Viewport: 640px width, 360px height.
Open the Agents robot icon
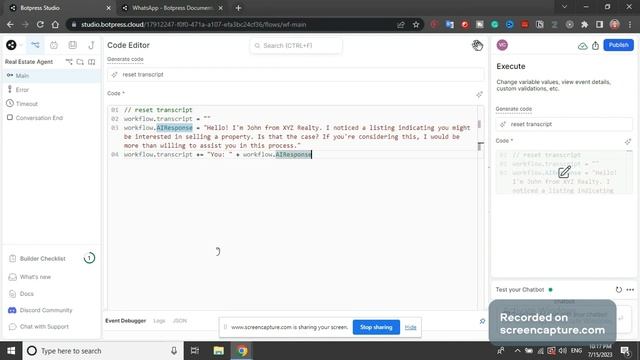[x=54, y=45]
